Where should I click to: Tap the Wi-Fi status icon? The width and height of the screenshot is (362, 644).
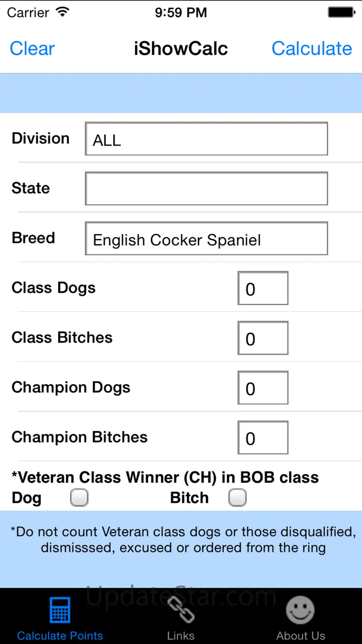click(61, 13)
